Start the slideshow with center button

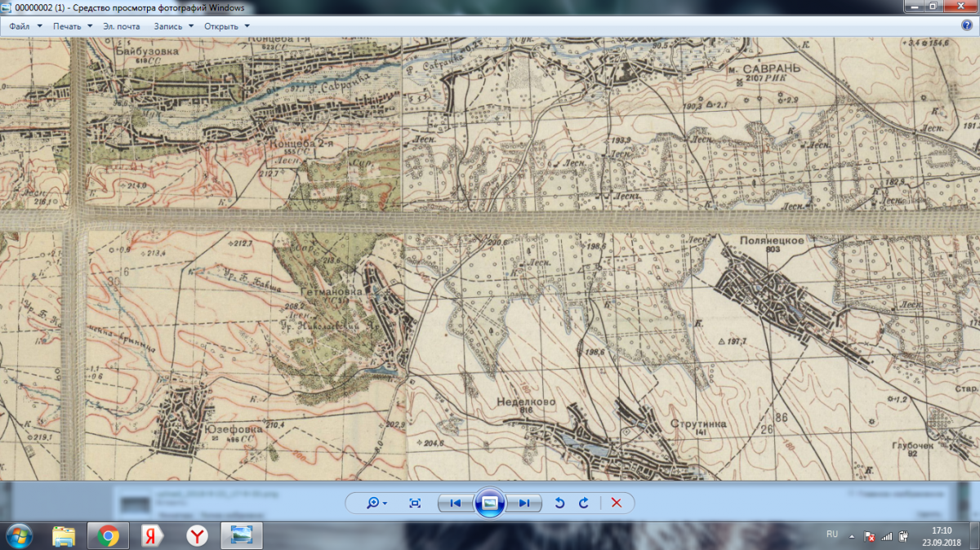coord(489,503)
